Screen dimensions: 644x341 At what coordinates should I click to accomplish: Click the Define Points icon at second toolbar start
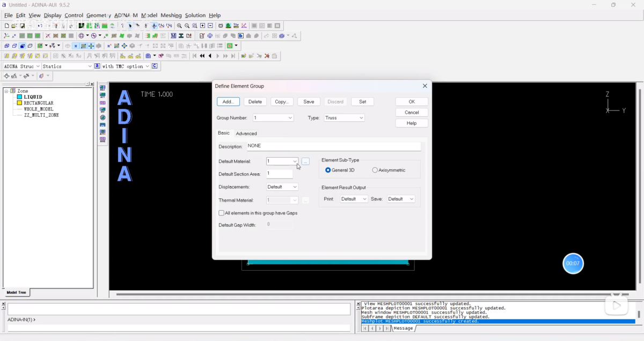coord(6,36)
